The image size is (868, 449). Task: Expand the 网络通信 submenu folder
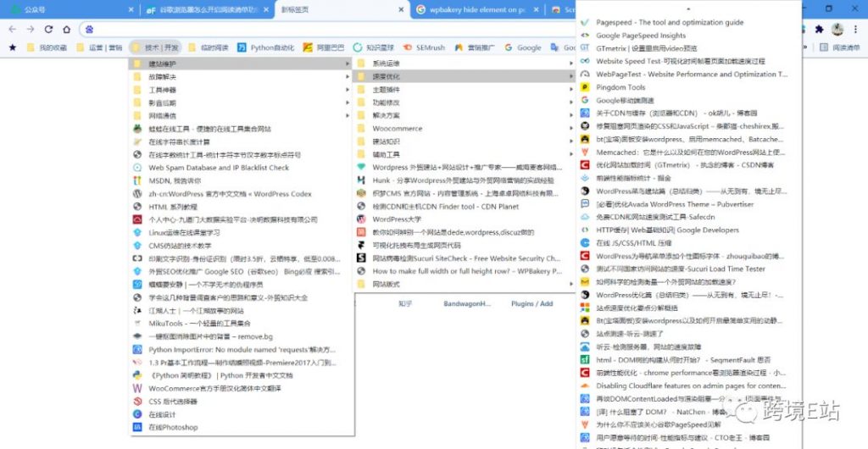tap(242, 115)
